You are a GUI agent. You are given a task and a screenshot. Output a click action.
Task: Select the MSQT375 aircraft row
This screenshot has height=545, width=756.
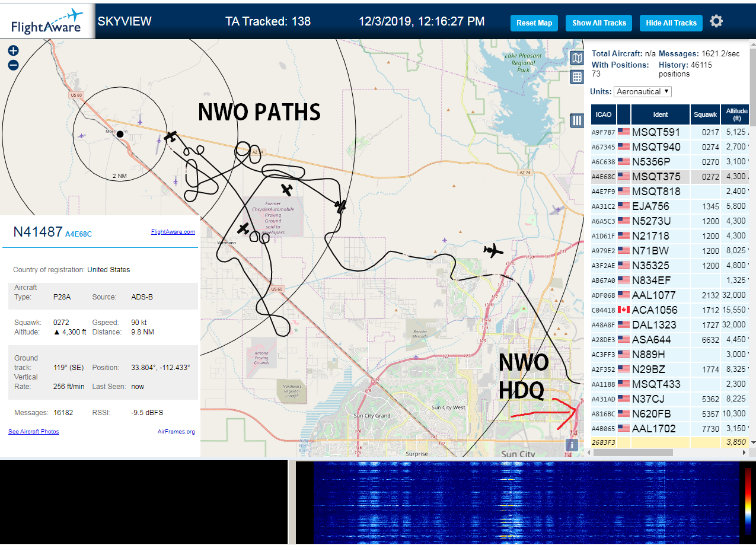click(670, 177)
